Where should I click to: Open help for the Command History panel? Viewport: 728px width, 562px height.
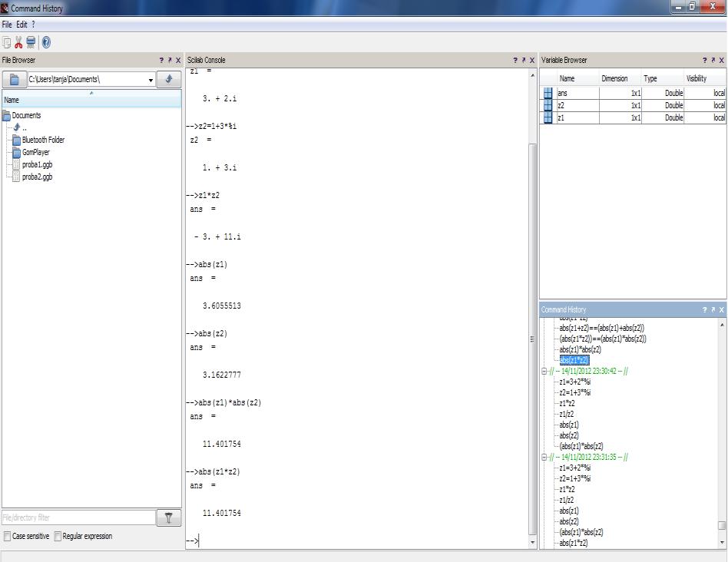pos(705,310)
